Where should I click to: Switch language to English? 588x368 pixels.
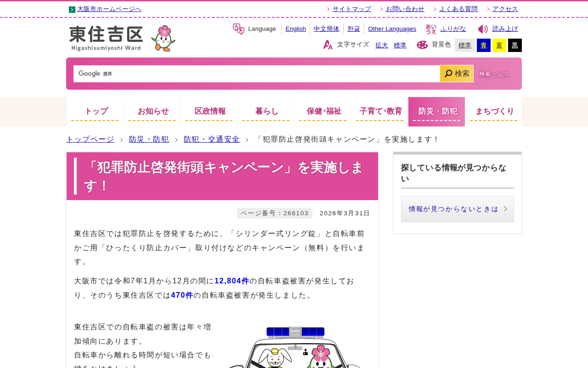(x=296, y=29)
